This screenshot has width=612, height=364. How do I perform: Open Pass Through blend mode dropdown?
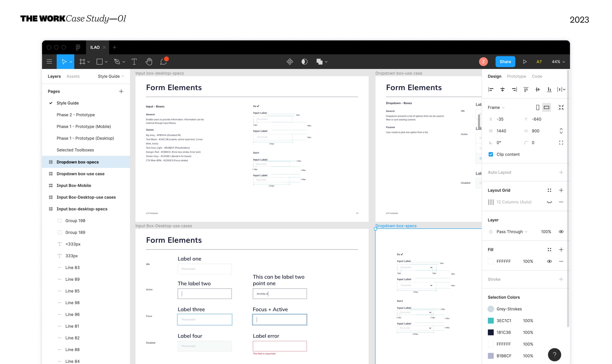(512, 232)
